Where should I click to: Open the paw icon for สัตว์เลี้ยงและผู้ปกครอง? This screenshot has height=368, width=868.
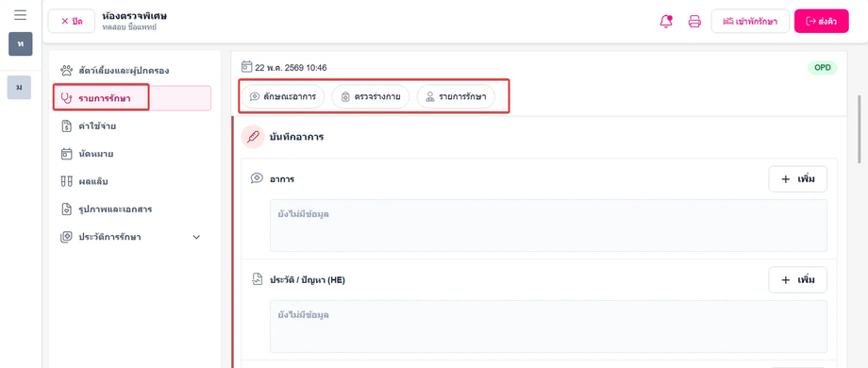pyautogui.click(x=66, y=71)
